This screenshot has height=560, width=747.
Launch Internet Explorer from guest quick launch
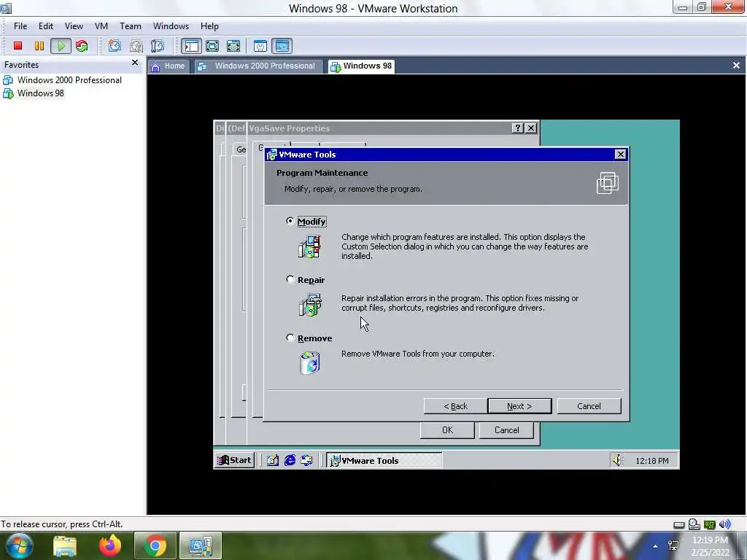[x=290, y=460]
